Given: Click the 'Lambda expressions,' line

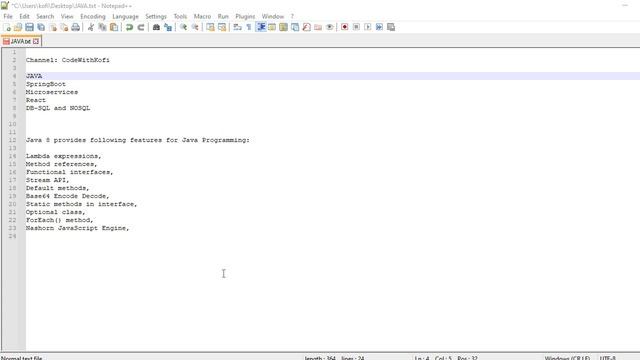Looking at the screenshot, I should 64,156.
